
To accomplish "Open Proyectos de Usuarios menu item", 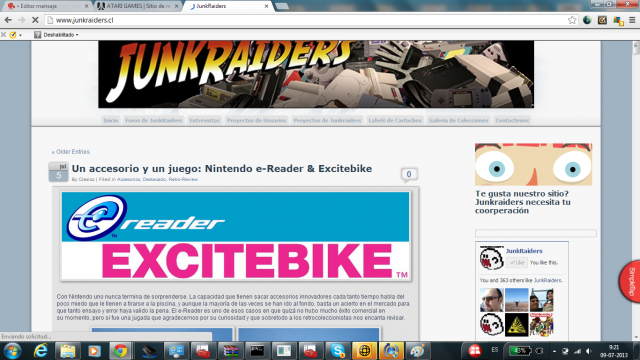I will pyautogui.click(x=256, y=120).
